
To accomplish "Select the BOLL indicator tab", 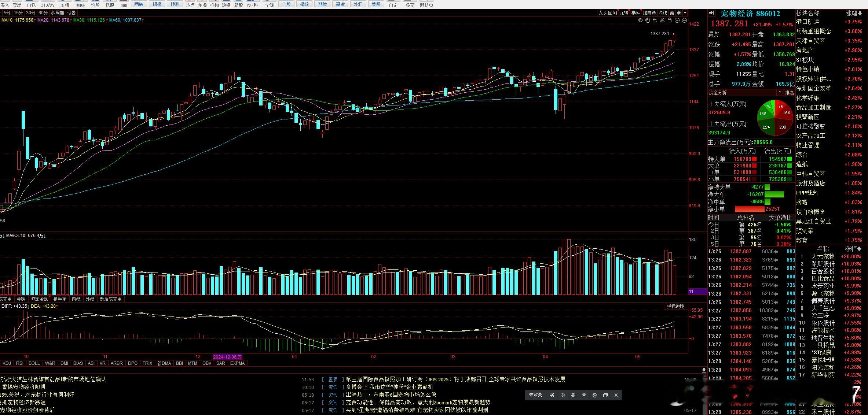I will point(34,363).
